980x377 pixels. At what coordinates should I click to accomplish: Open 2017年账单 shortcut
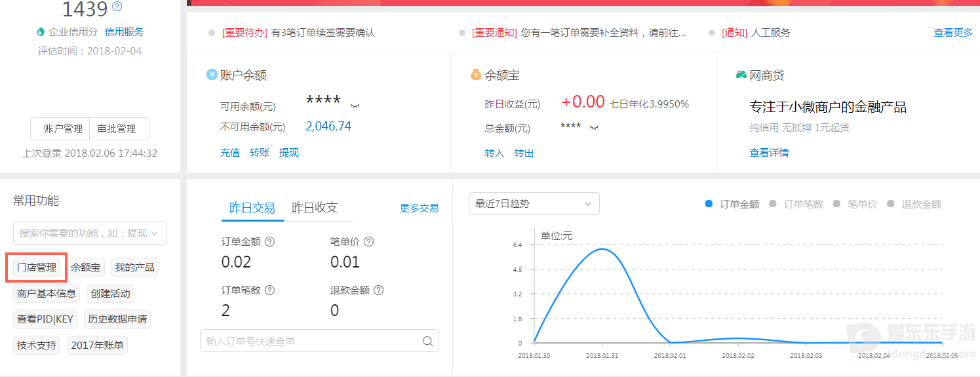97,345
